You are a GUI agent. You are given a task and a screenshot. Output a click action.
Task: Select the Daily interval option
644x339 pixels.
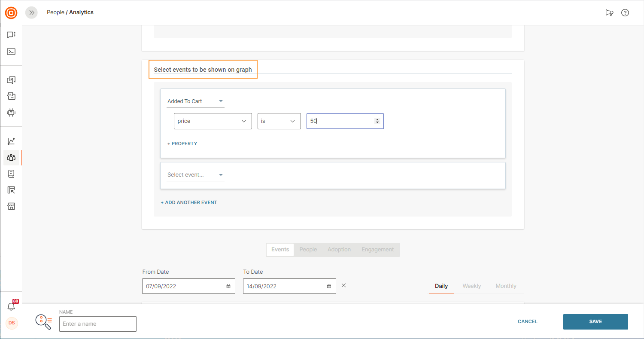pos(441,286)
